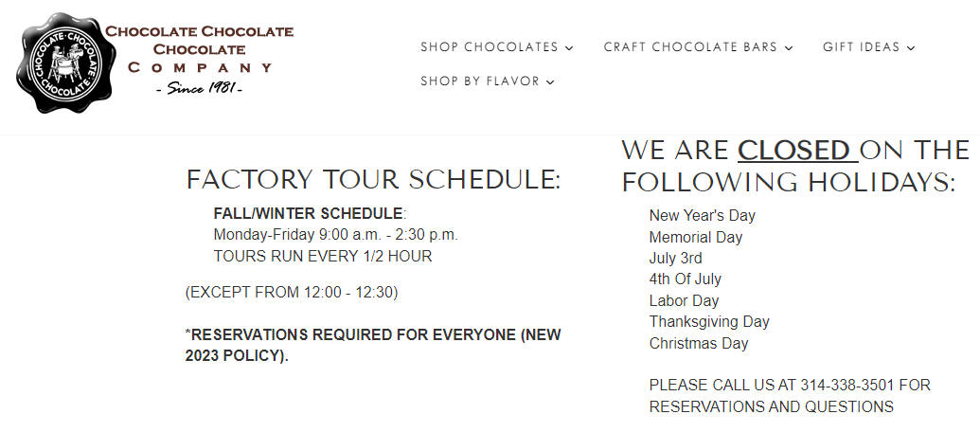
Task: Click the Factory Tour Schedule heading
Action: point(374,180)
